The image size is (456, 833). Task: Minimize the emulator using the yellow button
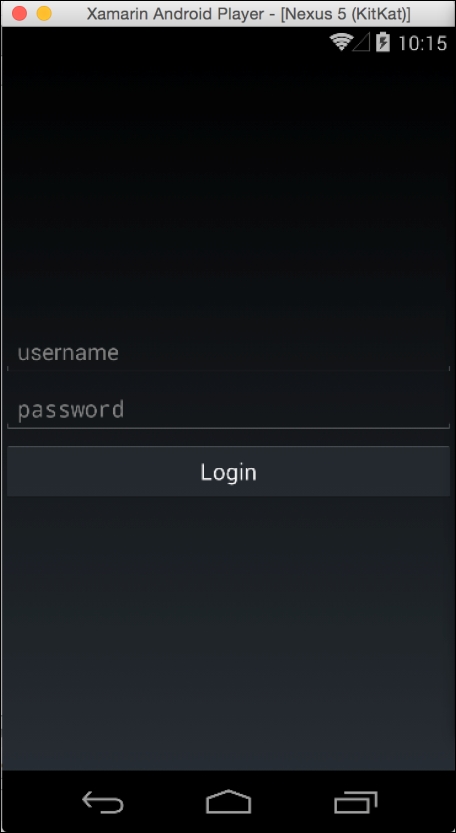point(44,13)
